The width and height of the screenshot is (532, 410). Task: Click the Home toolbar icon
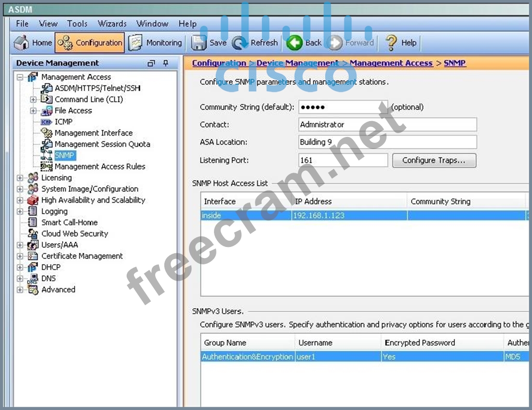click(21, 42)
